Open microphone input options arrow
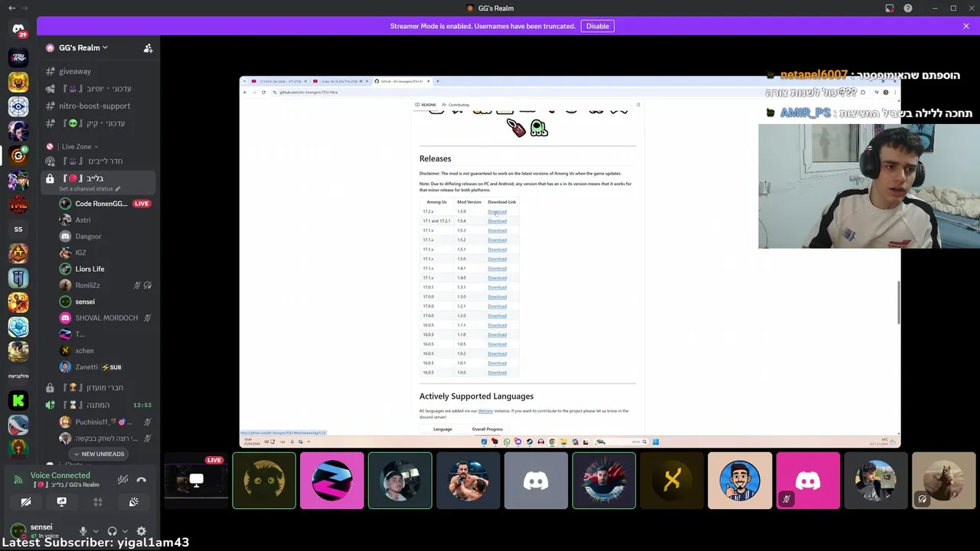 click(x=96, y=531)
